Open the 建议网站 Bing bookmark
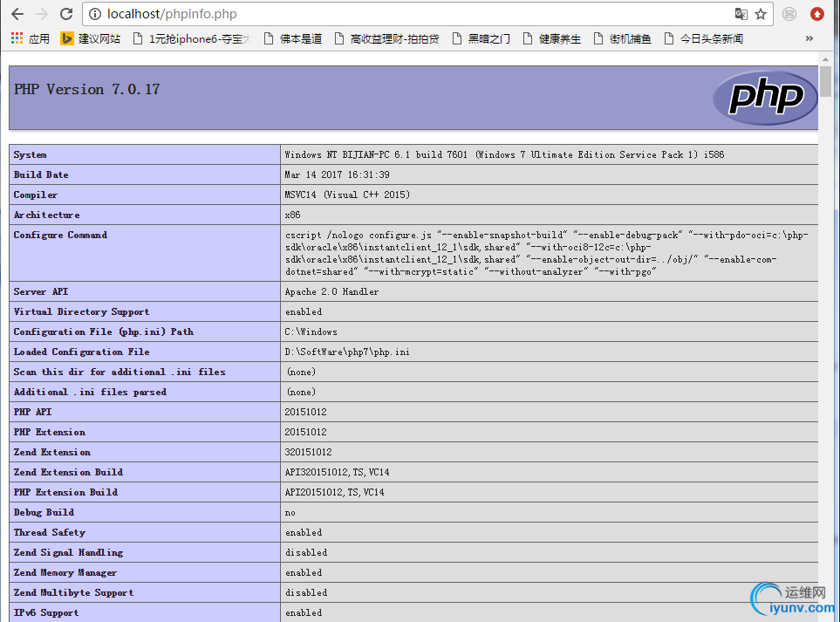Screen dimensions: 840x622 point(91,38)
